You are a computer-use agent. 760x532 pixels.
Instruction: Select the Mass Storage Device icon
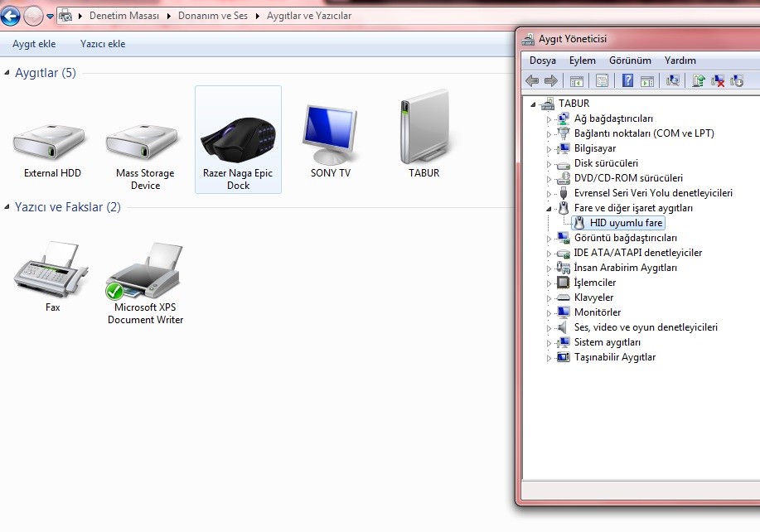[142, 143]
